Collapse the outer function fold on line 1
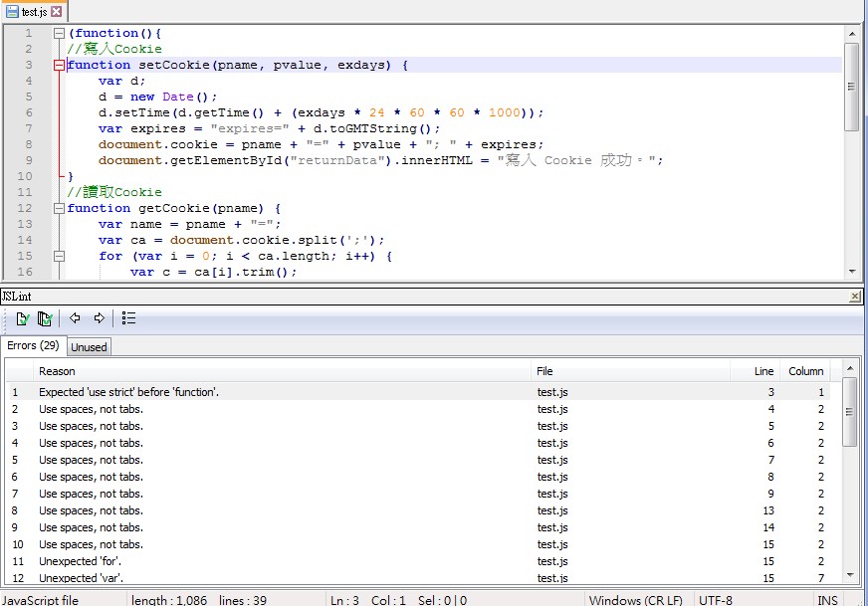This screenshot has width=868, height=606. click(59, 33)
